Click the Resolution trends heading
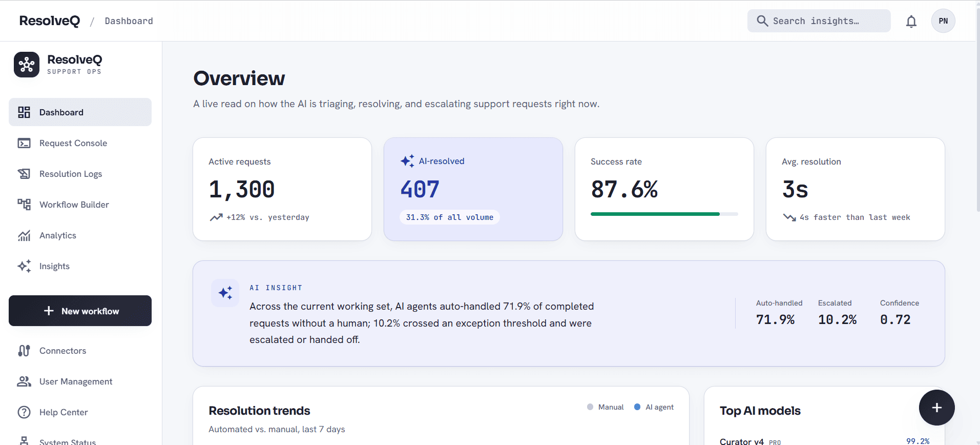This screenshot has width=980, height=445. (x=259, y=411)
